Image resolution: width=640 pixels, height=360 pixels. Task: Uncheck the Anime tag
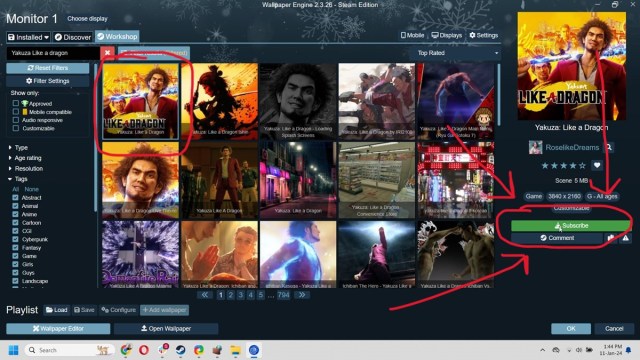(15, 214)
